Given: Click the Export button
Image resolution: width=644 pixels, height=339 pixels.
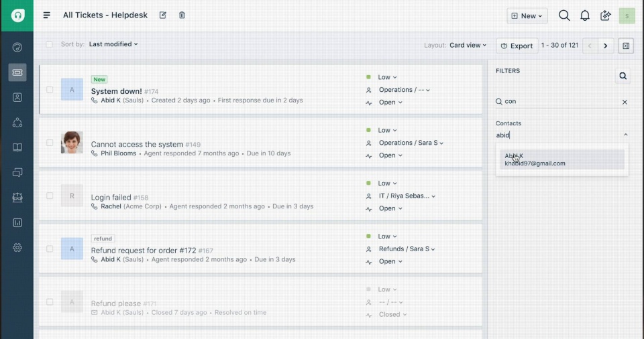Looking at the screenshot, I should 517,46.
